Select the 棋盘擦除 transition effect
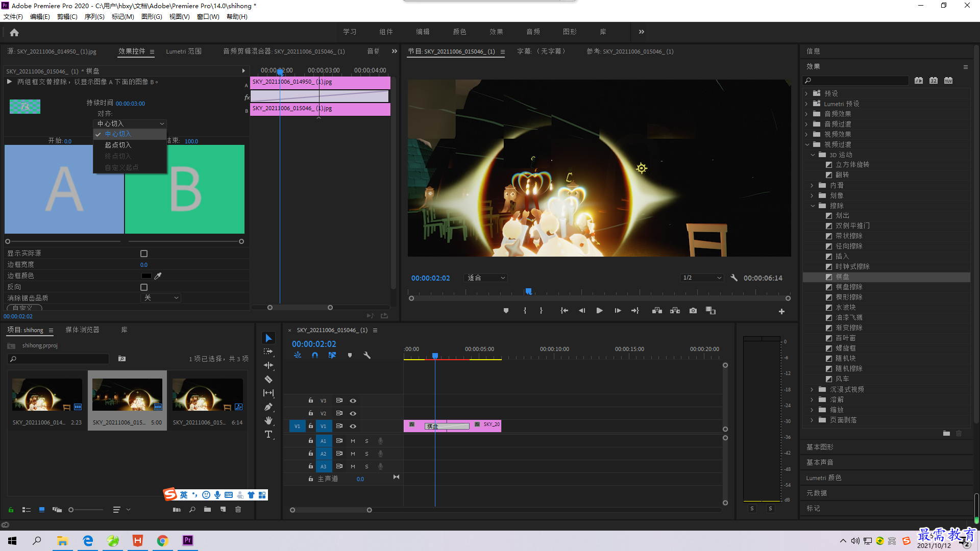 (849, 287)
